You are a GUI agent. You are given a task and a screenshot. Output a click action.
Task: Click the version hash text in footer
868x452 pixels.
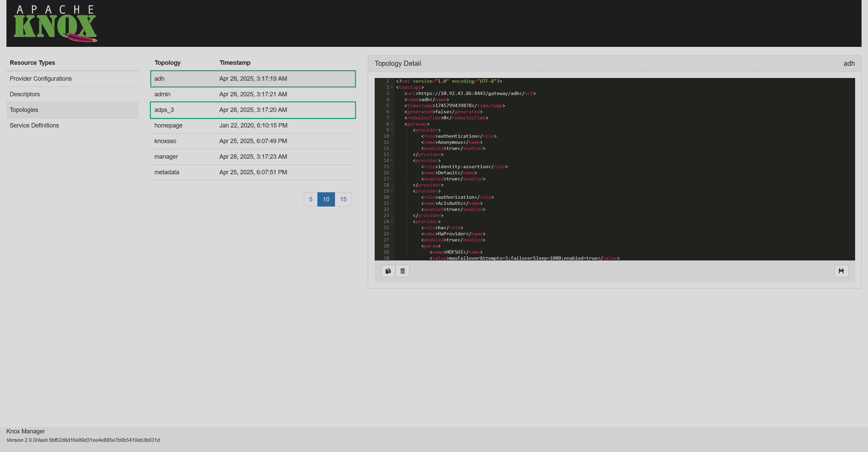(x=104, y=440)
